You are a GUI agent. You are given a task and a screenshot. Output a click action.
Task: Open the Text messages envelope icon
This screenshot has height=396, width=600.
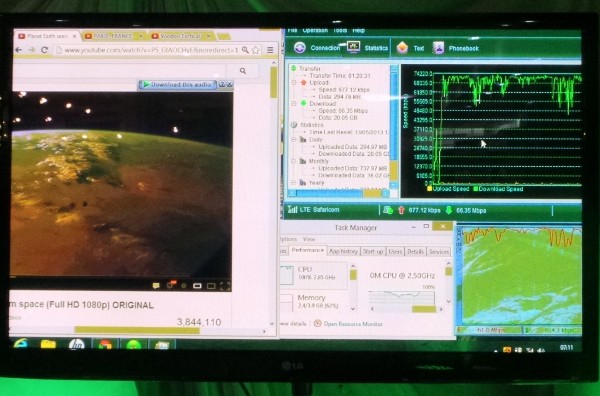click(402, 48)
